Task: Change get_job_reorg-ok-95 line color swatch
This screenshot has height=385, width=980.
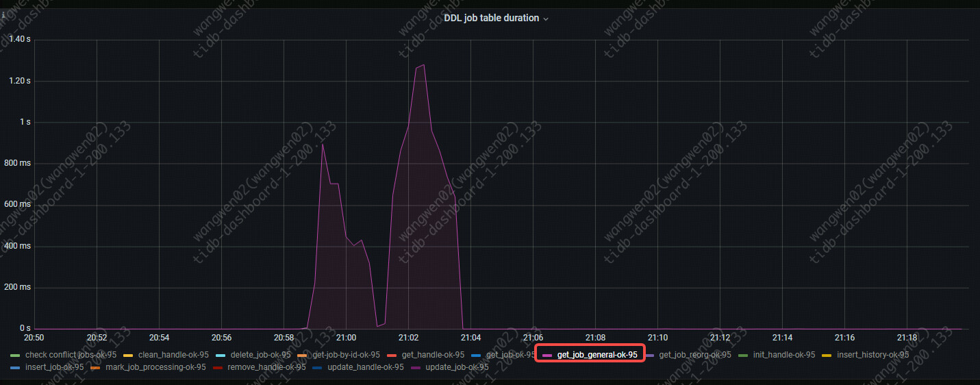Action: [649, 355]
